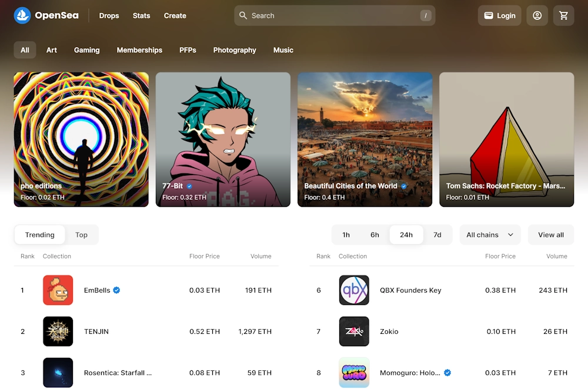Screen dimensions: 588x392
Task: Expand the All chains dropdown
Action: tap(490, 235)
